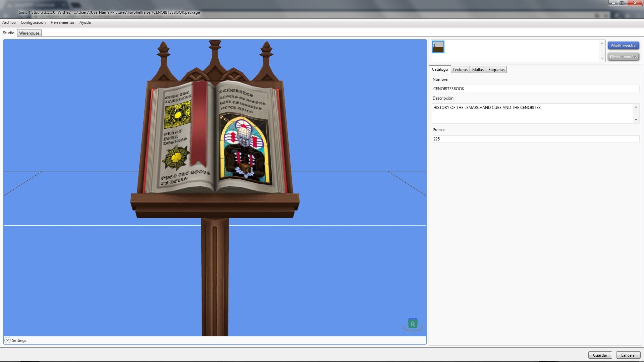Select the brown swatch thumbnail
644x362 pixels.
coord(438,47)
